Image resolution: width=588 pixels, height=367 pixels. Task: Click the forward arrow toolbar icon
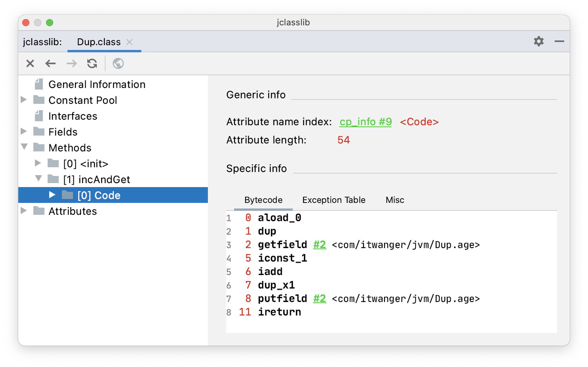click(71, 63)
